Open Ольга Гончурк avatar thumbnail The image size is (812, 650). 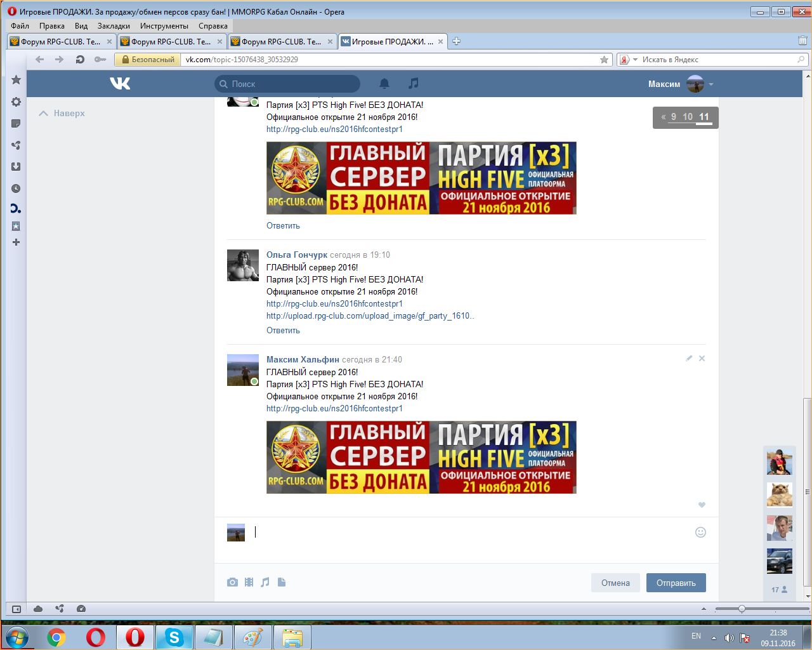(243, 265)
